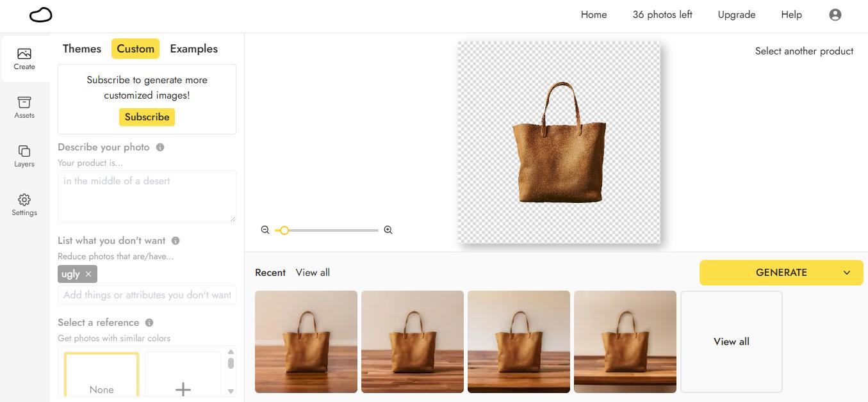This screenshot has height=402, width=868.
Task: Go to Home in top navigation
Action: (594, 15)
